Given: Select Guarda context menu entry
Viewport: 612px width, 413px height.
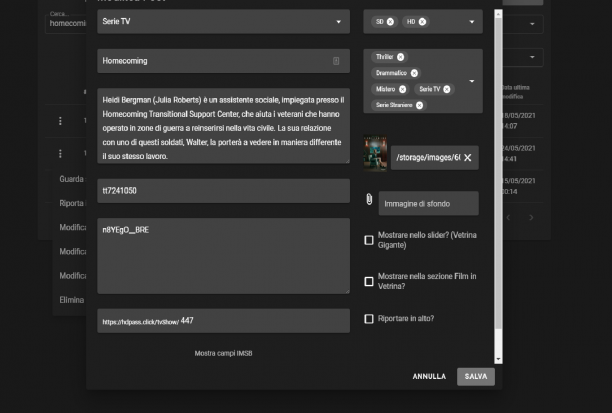Looking at the screenshot, I should click(x=71, y=179).
